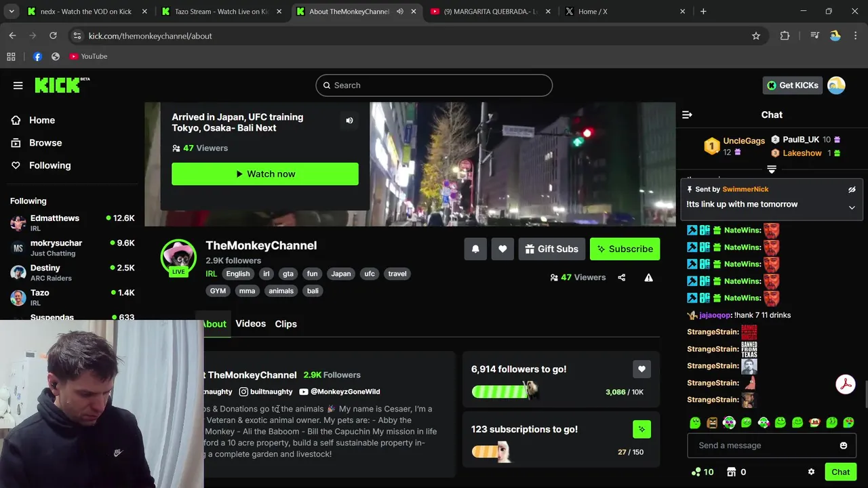Image resolution: width=868 pixels, height=488 pixels.
Task: Hide the pinned message with eye icon
Action: (852, 190)
